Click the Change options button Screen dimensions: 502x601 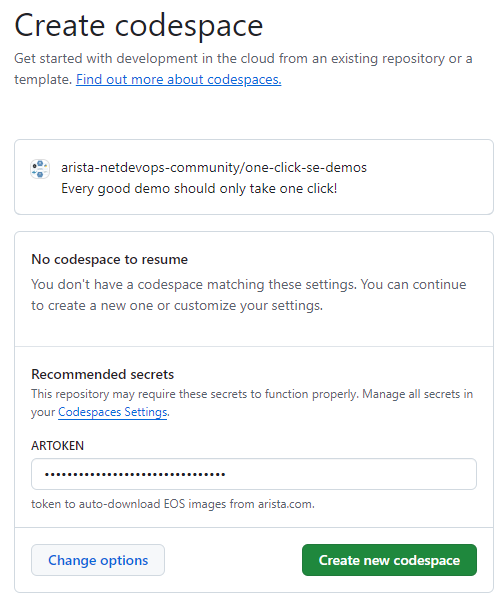point(98,560)
